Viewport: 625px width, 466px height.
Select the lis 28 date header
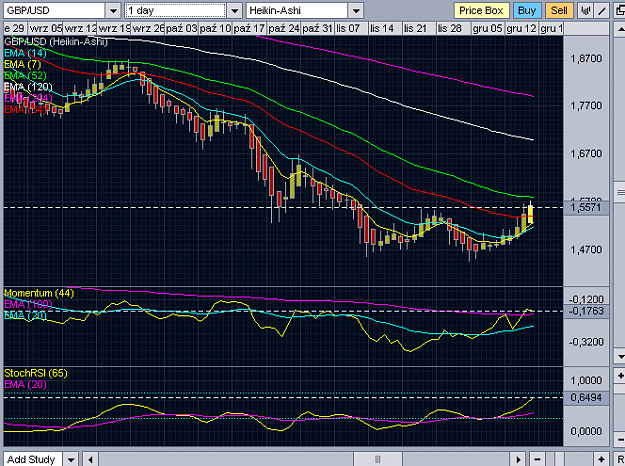(x=453, y=29)
